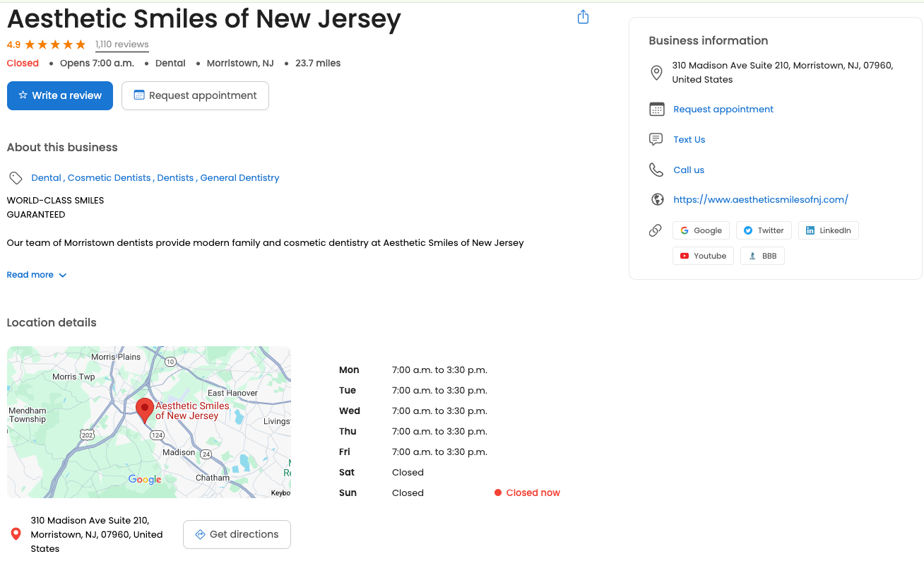
Task: Click the 4.9 rating number
Action: click(x=13, y=45)
